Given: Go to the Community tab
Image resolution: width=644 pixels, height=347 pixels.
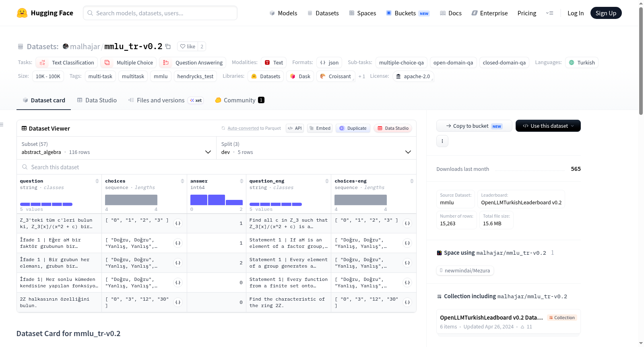Looking at the screenshot, I should coord(239,100).
